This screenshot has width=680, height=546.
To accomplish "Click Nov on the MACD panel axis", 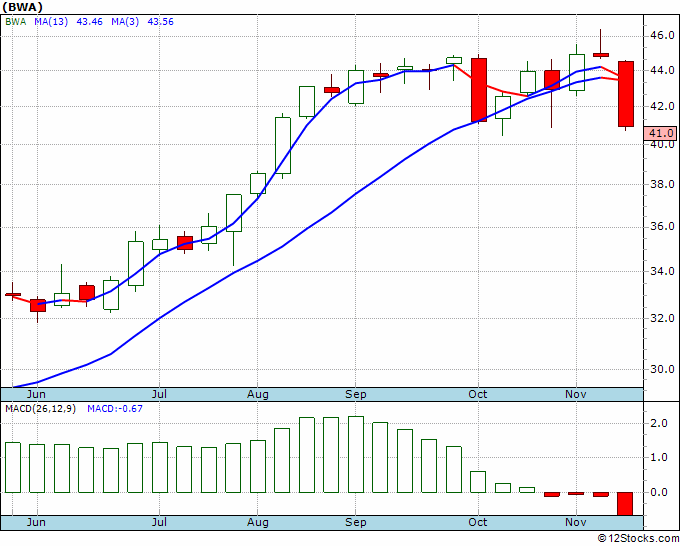I will (x=576, y=522).
